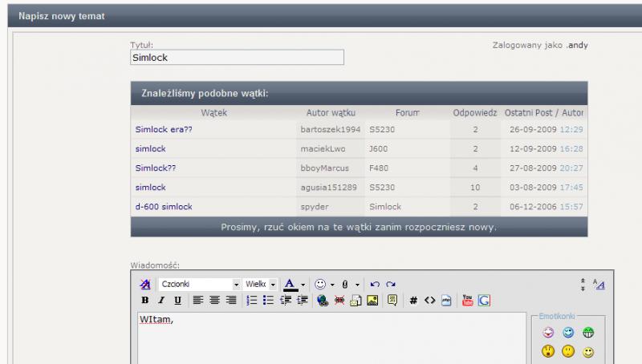Switch editor mode with the A/A icon
This screenshot has width=642, height=364.
pyautogui.click(x=599, y=284)
